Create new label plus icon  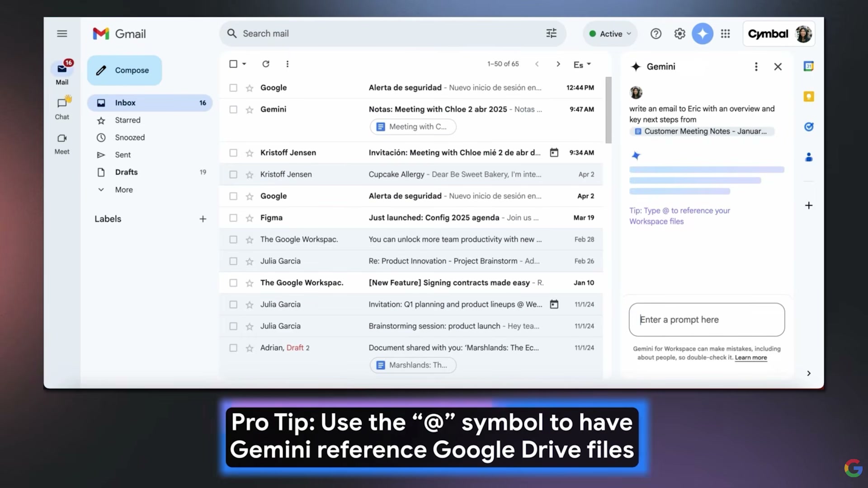pos(203,219)
